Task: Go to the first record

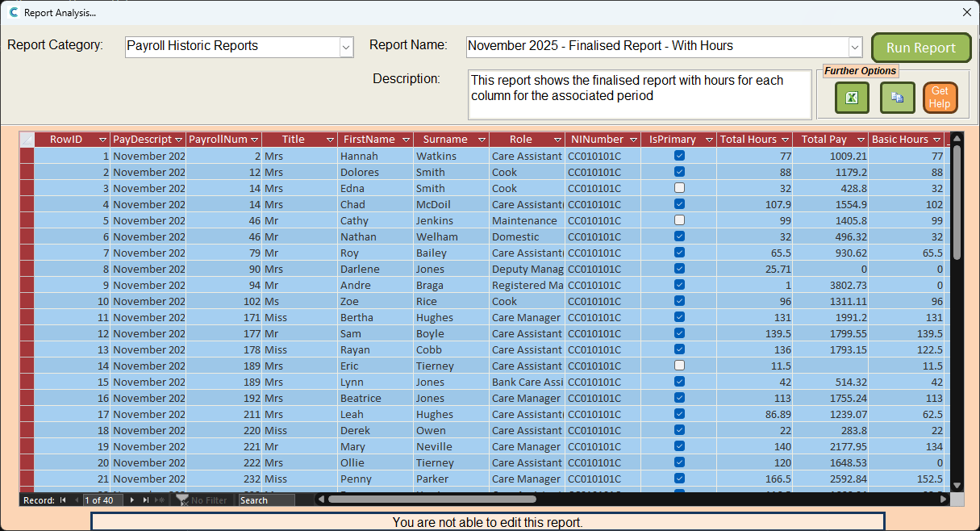Action: pyautogui.click(x=63, y=500)
